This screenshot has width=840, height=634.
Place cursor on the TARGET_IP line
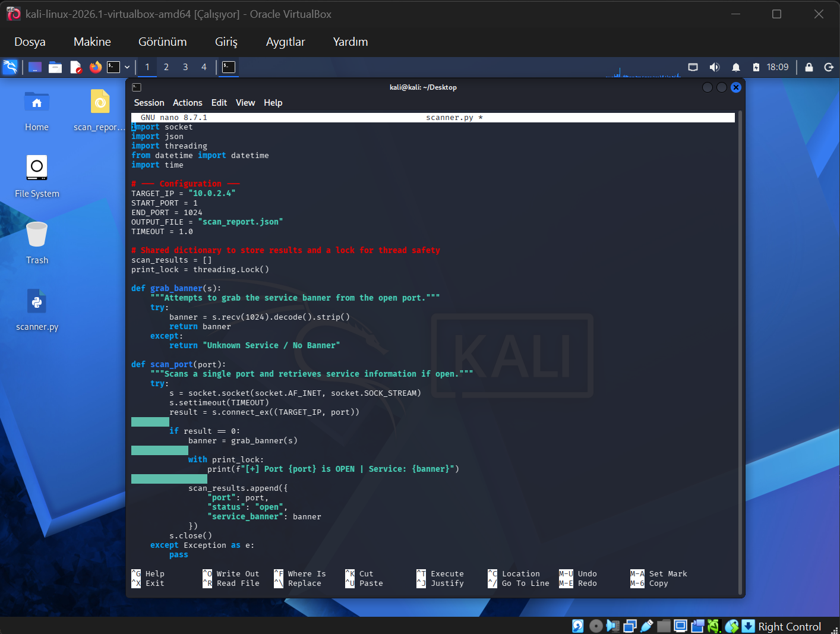(184, 194)
